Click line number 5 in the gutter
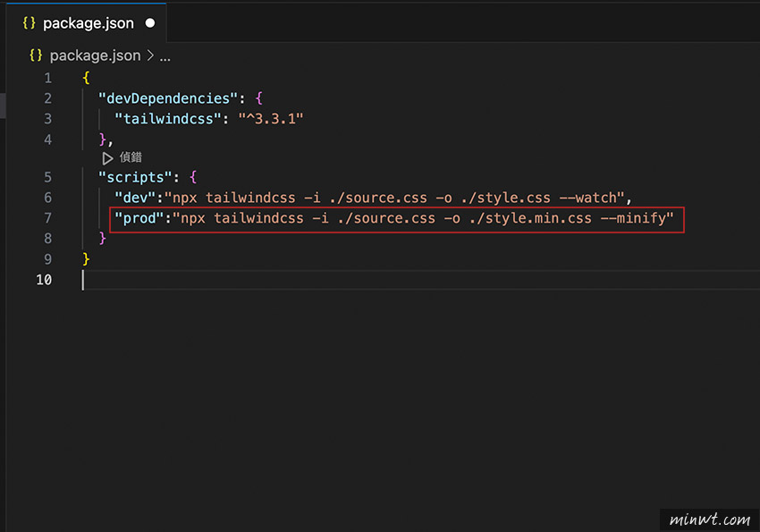The width and height of the screenshot is (760, 532). click(x=47, y=177)
